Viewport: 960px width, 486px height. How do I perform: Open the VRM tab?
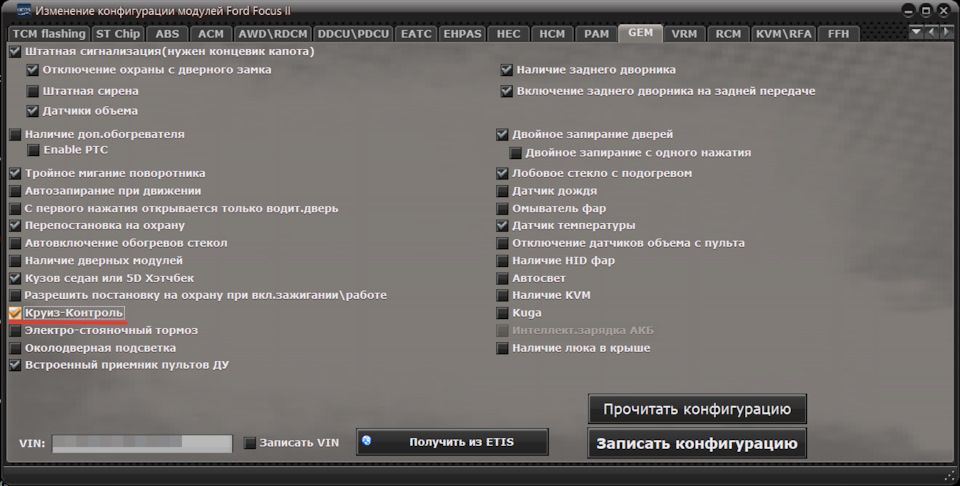coord(684,34)
